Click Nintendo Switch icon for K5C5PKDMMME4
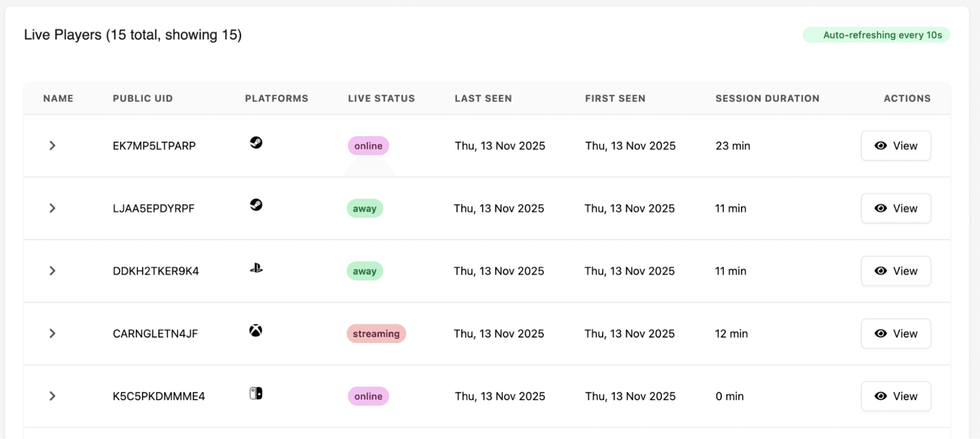Screen dimensions: 980x439 (256, 393)
